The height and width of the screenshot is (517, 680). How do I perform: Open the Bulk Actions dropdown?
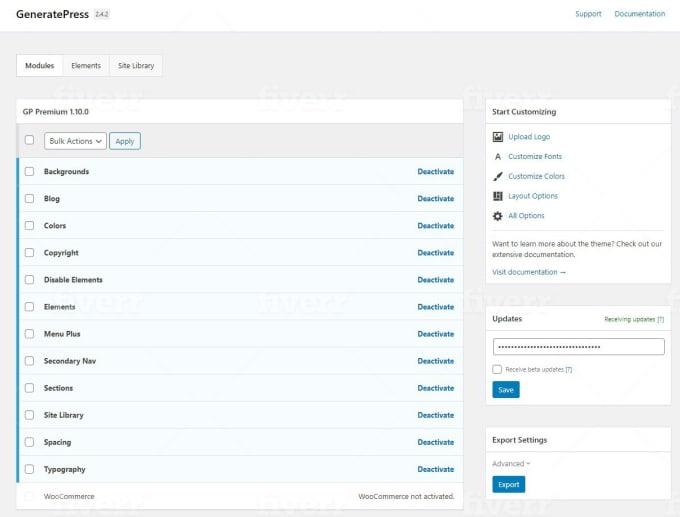tap(75, 141)
